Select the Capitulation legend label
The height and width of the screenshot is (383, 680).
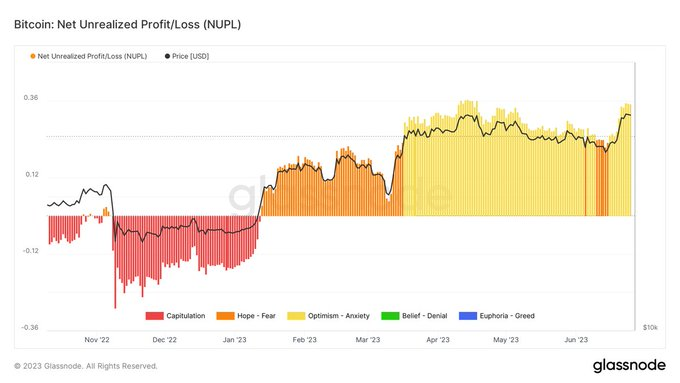pyautogui.click(x=186, y=316)
